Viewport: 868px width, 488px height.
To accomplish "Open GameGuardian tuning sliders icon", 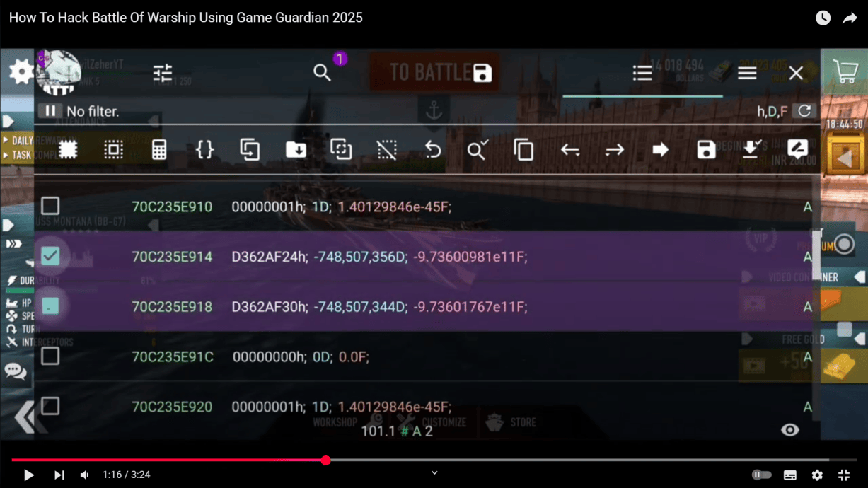I will [163, 73].
